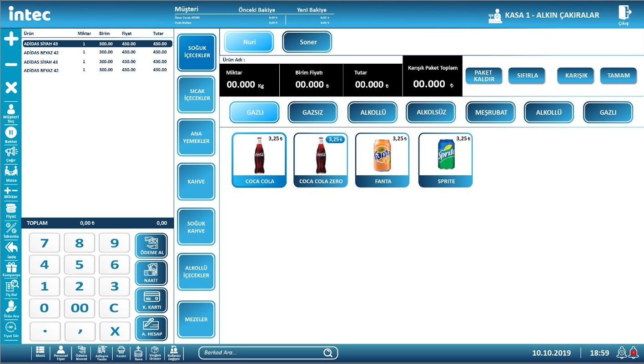Image resolution: width=644 pixels, height=364 pixels.
Task: Click the Ödeme Masraf icon
Action: point(81,353)
